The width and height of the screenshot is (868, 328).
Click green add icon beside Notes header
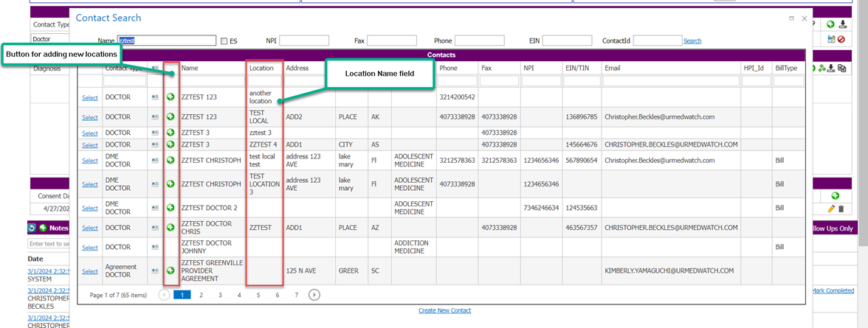[x=43, y=228]
